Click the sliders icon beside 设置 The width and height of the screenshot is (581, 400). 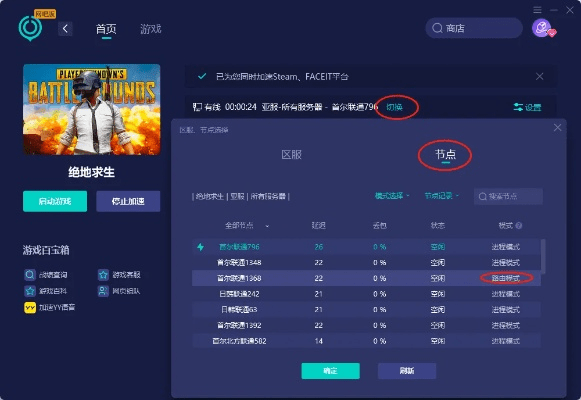point(518,107)
